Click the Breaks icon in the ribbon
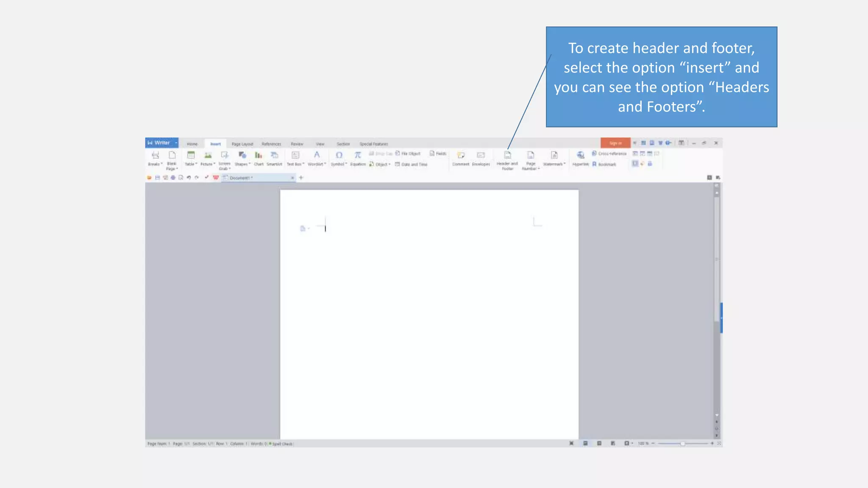 pyautogui.click(x=155, y=155)
